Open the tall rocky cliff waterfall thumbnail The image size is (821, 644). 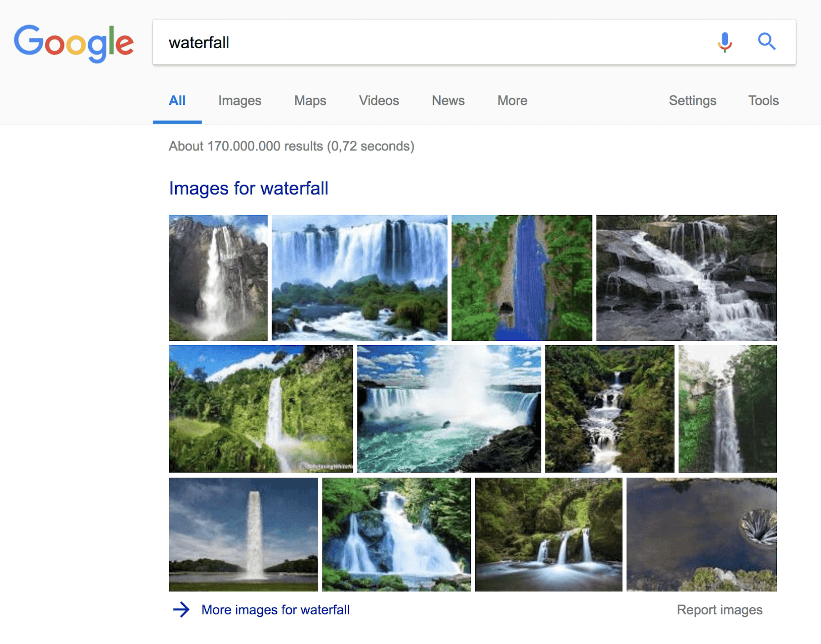coord(218,278)
